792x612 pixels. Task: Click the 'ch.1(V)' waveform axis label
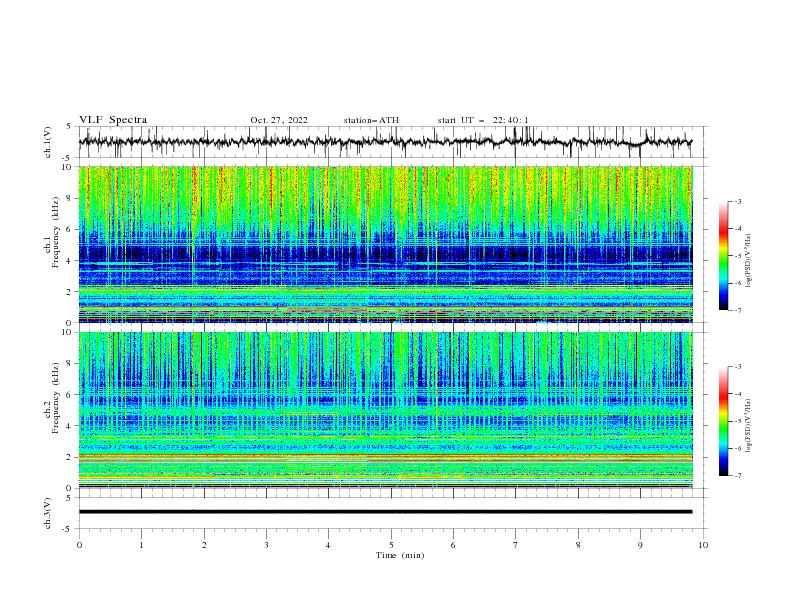[x=48, y=142]
